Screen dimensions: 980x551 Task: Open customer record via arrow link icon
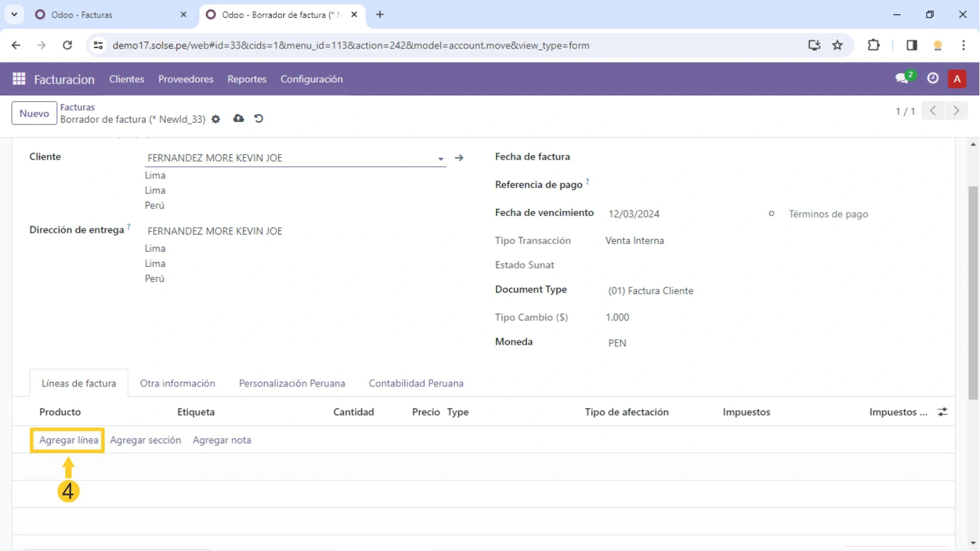pyautogui.click(x=459, y=158)
